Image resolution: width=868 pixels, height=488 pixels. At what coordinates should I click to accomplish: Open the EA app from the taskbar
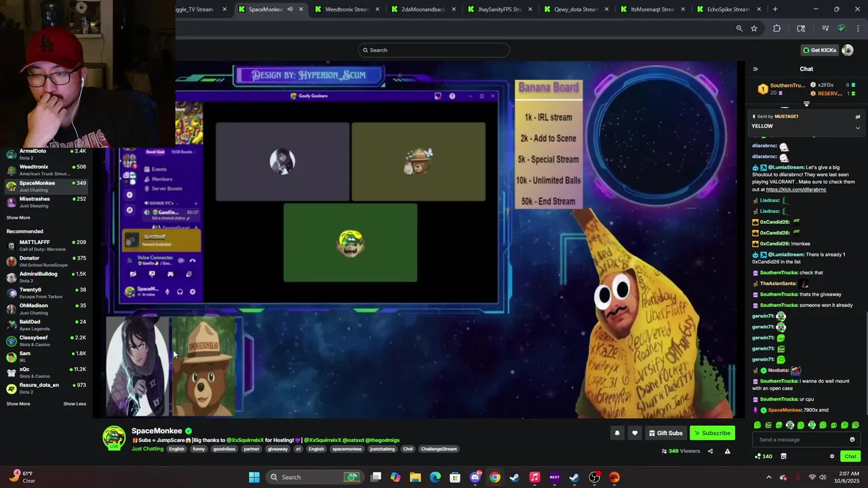click(614, 477)
